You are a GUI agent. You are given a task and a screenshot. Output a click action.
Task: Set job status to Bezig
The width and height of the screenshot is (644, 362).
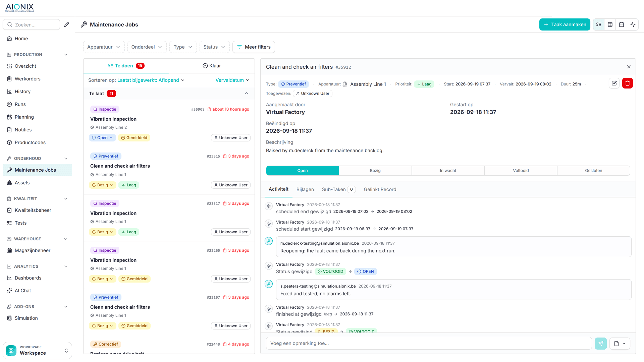point(375,171)
